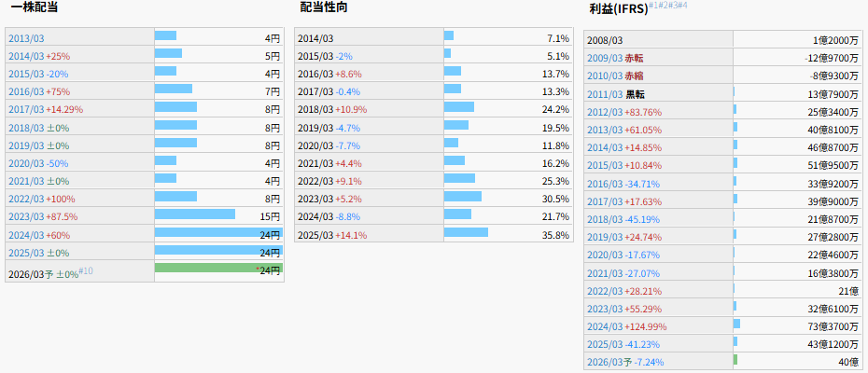Image resolution: width=868 pixels, height=373 pixels.
Task: Click 2012/03 +83.76% in 利益 table
Action: [623, 112]
